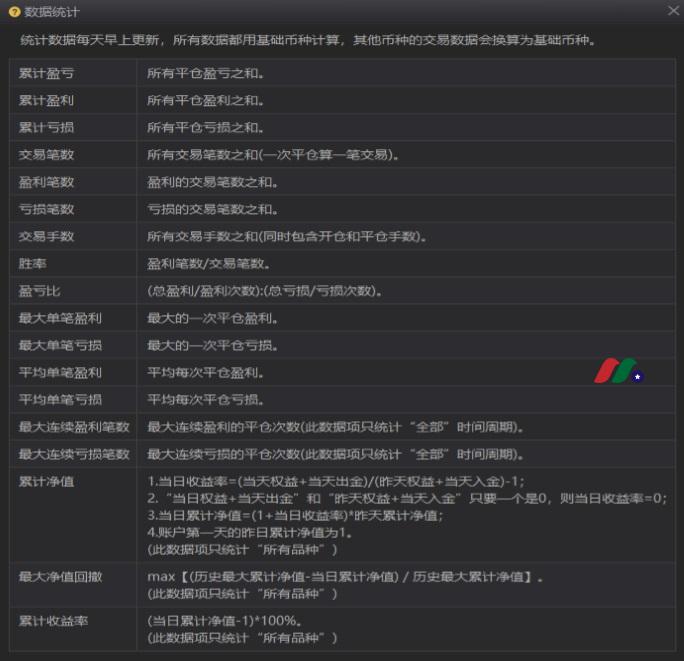Click description 平均每次平仓盈利
The height and width of the screenshot is (661, 684).
point(205,373)
